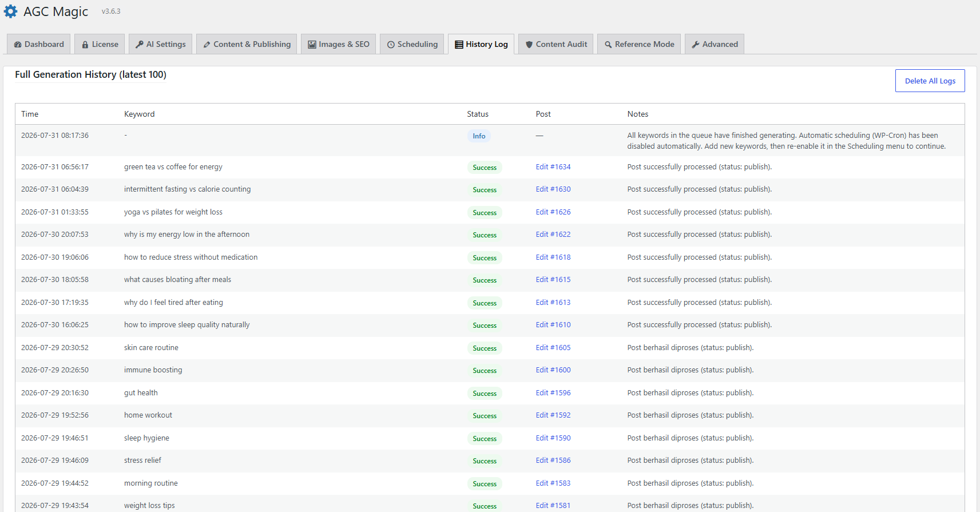
Task: Select keyword 'morning routine'
Action: pos(150,483)
